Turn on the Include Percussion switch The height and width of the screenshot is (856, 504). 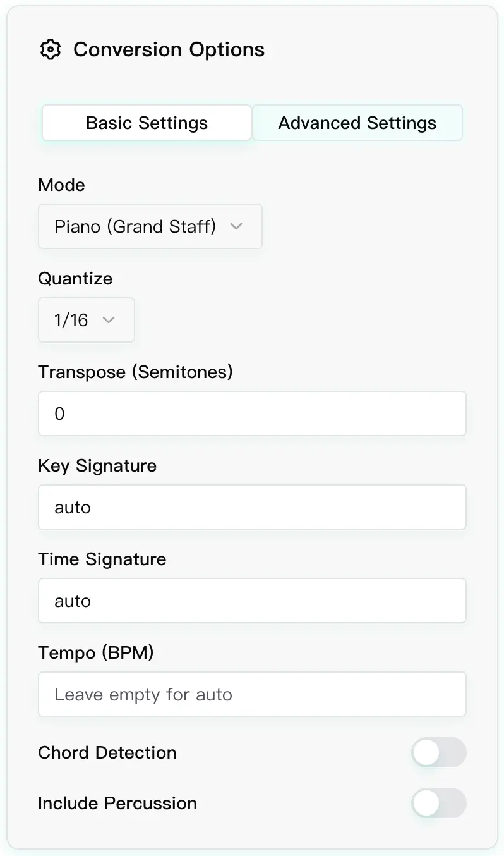pyautogui.click(x=439, y=804)
